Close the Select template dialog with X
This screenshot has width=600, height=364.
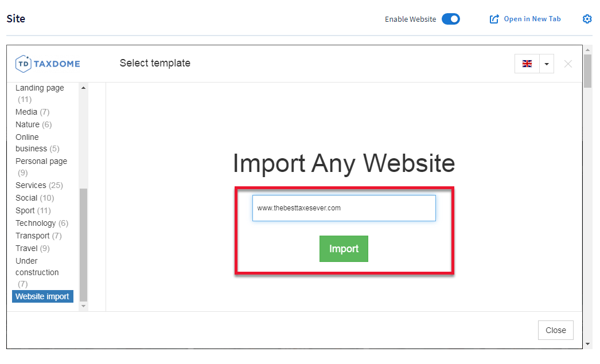click(x=568, y=64)
